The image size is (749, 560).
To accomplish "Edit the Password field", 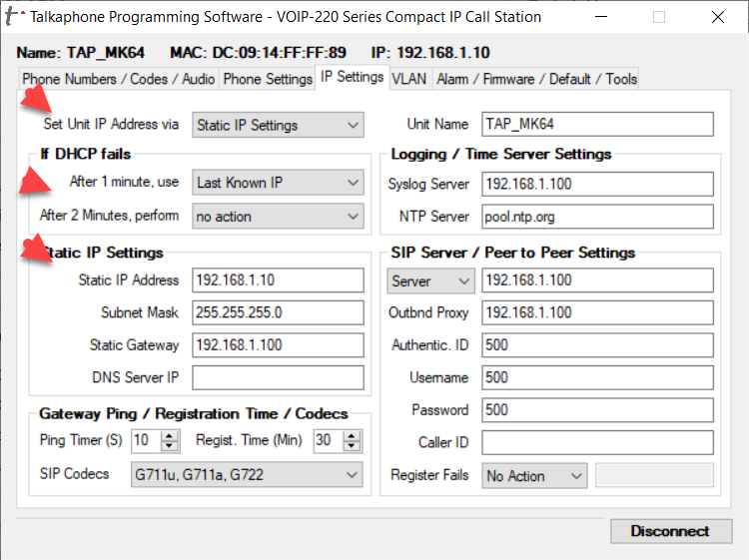I will [x=597, y=409].
